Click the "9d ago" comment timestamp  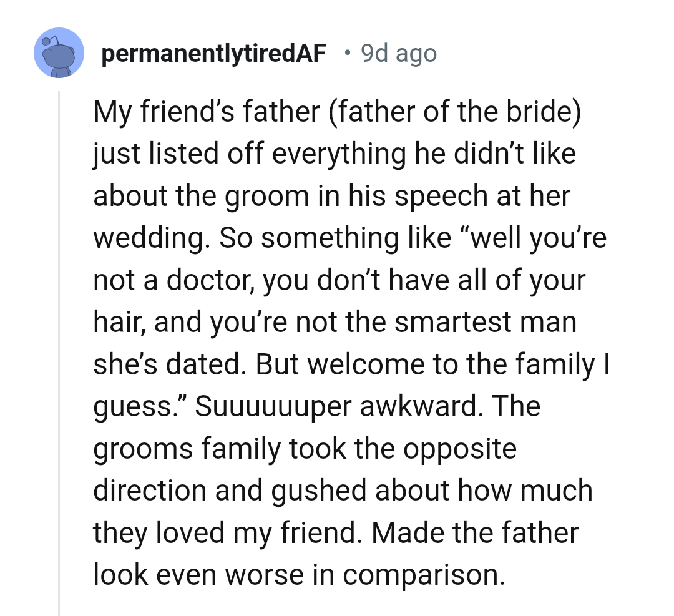coord(399,54)
